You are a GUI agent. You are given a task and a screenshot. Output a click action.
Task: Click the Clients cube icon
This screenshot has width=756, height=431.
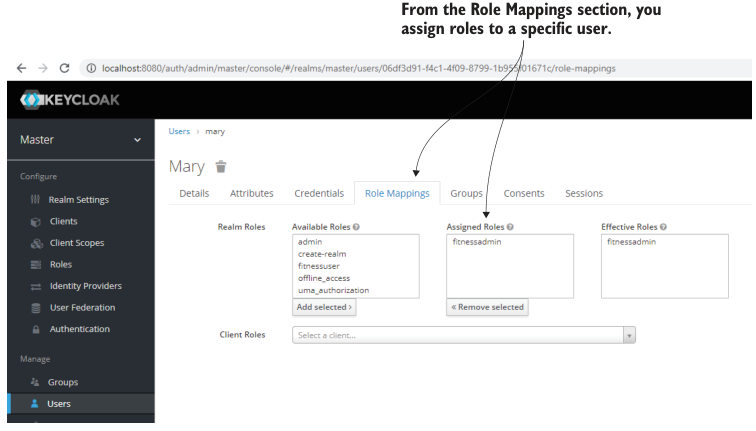tap(36, 222)
